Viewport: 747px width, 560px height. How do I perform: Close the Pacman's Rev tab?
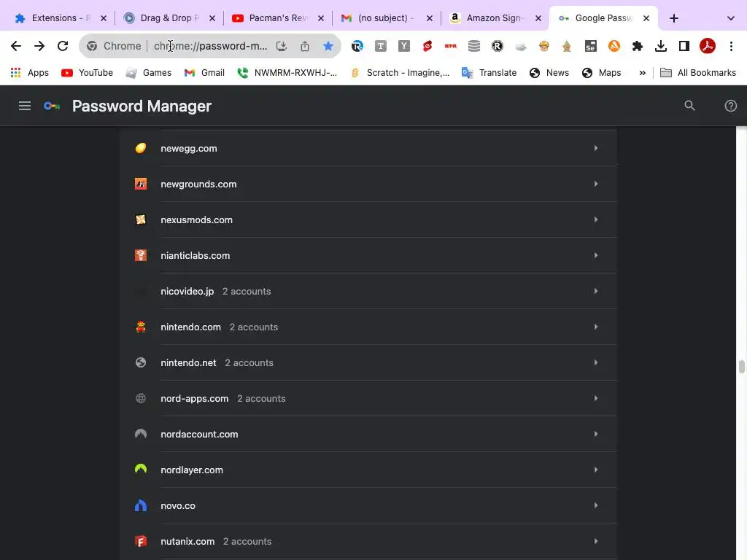[x=321, y=18]
